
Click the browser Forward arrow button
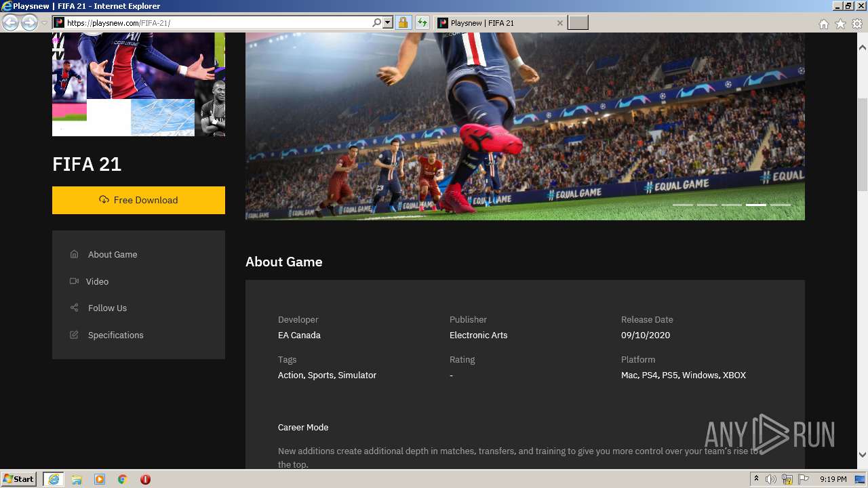[29, 22]
